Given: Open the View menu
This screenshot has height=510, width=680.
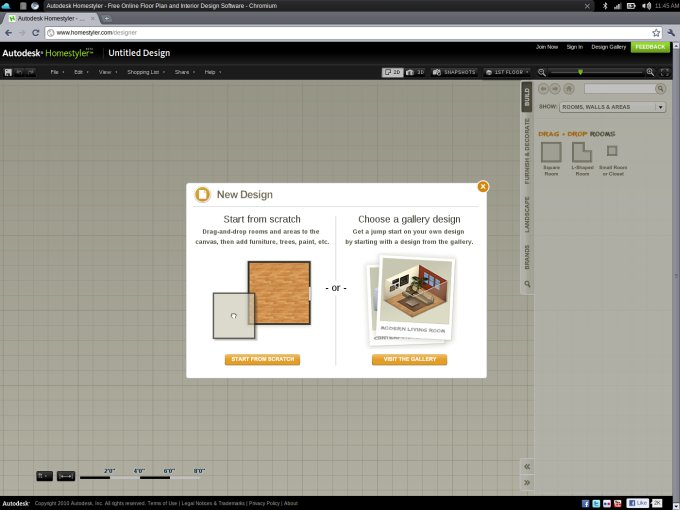Looking at the screenshot, I should [x=108, y=72].
